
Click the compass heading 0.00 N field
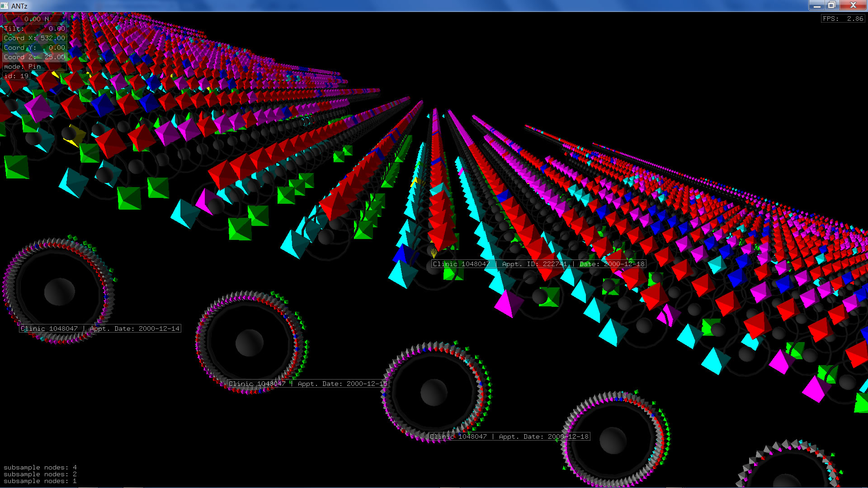pyautogui.click(x=34, y=19)
